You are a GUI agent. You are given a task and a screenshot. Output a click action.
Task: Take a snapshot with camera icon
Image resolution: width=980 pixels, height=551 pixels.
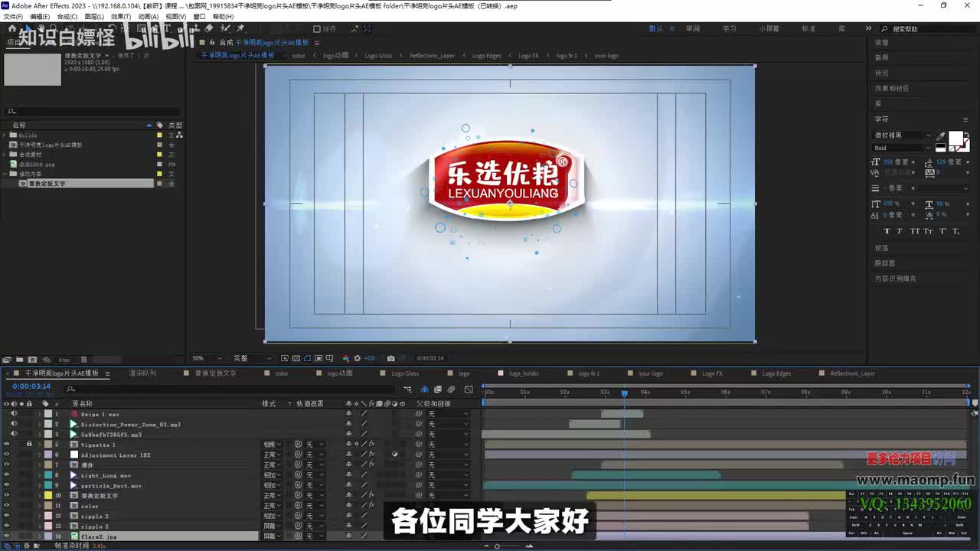pos(391,358)
